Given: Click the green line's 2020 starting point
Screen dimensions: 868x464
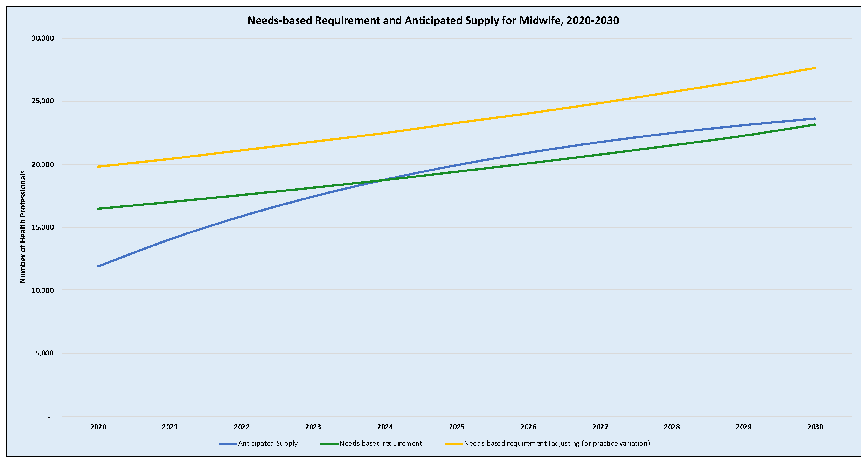Looking at the screenshot, I should (x=98, y=209).
